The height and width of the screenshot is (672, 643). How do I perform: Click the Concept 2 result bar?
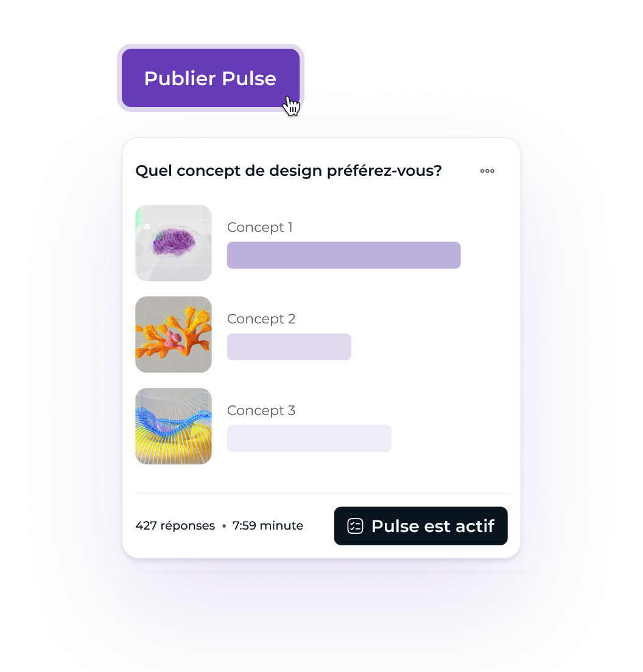click(x=289, y=347)
